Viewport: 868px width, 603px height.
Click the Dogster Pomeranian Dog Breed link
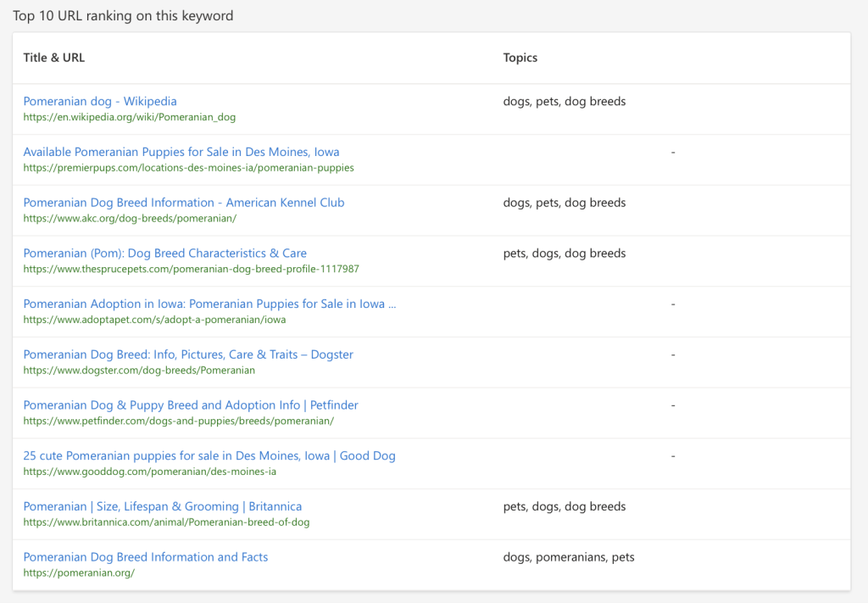click(188, 355)
